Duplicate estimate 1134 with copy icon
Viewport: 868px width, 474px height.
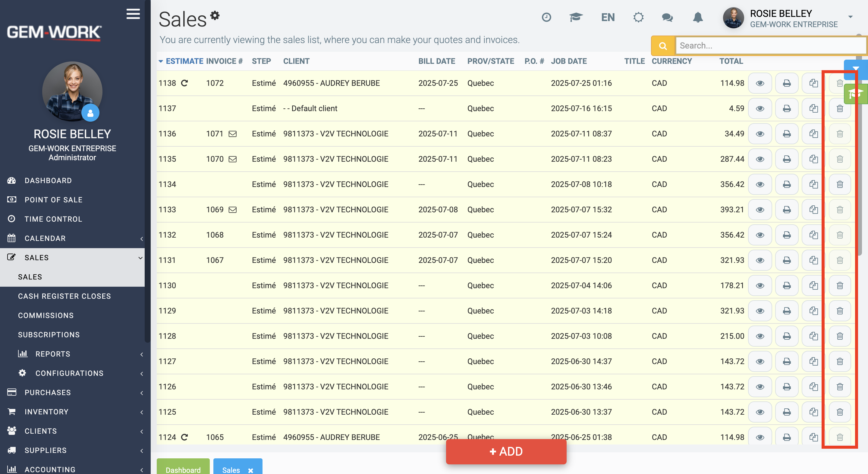pyautogui.click(x=813, y=184)
